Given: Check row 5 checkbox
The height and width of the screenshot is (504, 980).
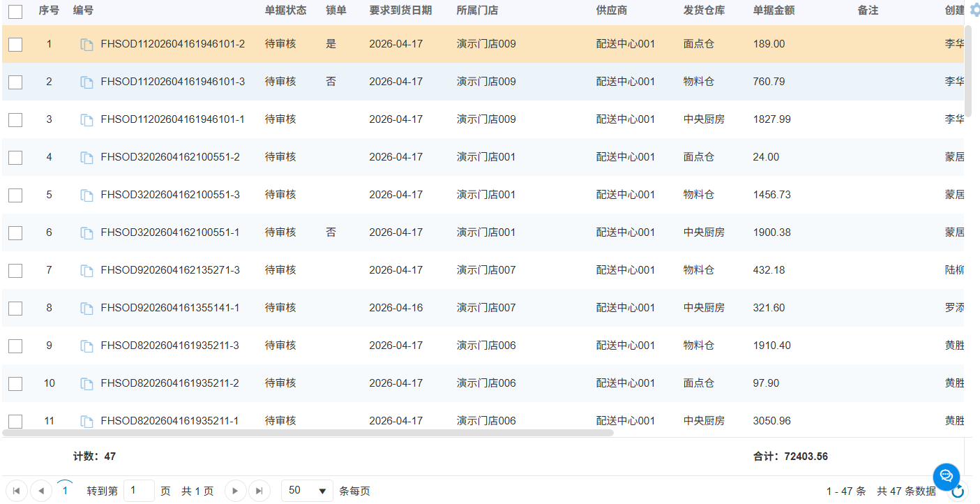Looking at the screenshot, I should pyautogui.click(x=15, y=195).
